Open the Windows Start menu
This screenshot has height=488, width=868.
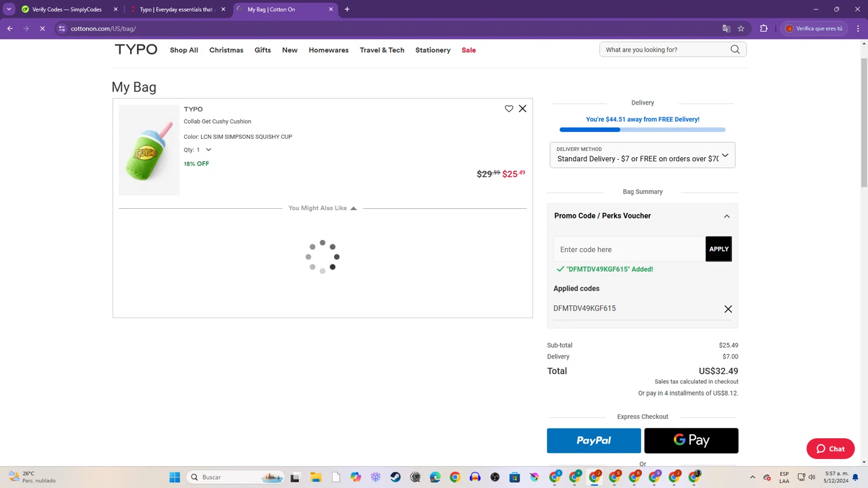tap(175, 477)
